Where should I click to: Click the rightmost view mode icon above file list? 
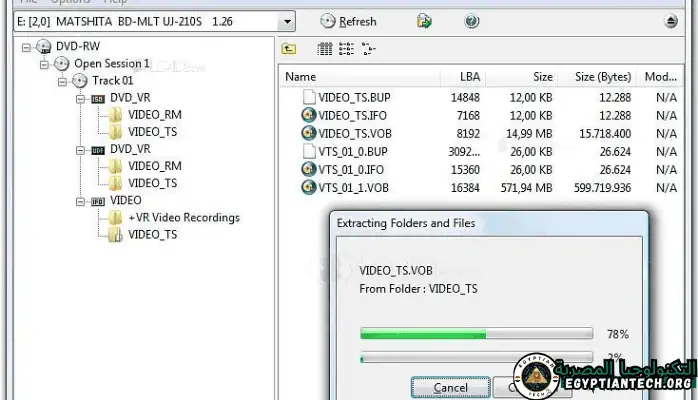(369, 48)
